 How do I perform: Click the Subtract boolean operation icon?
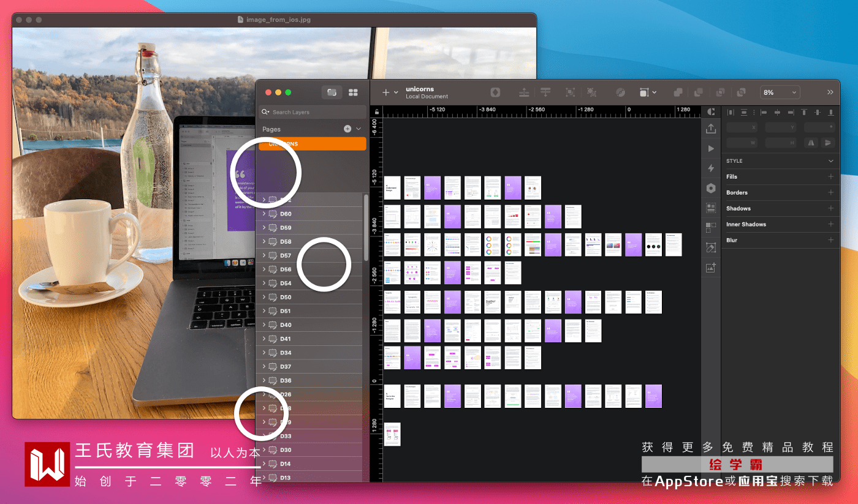(699, 92)
